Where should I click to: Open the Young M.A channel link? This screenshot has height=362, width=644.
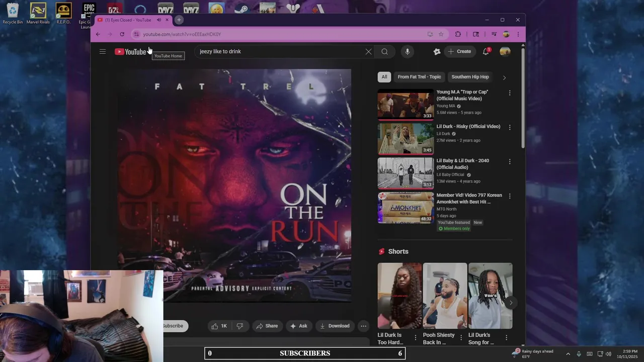pyautogui.click(x=446, y=106)
